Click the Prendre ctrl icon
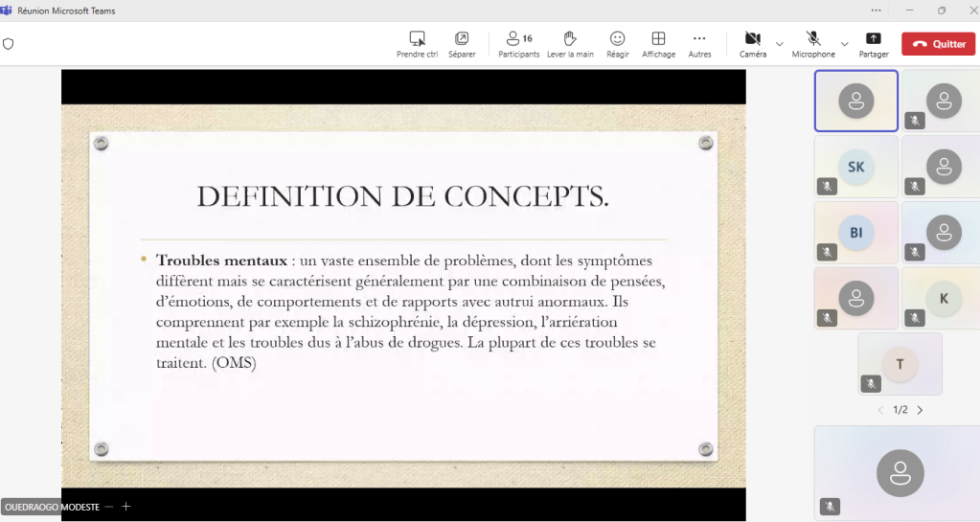The height and width of the screenshot is (522, 980). click(417, 39)
